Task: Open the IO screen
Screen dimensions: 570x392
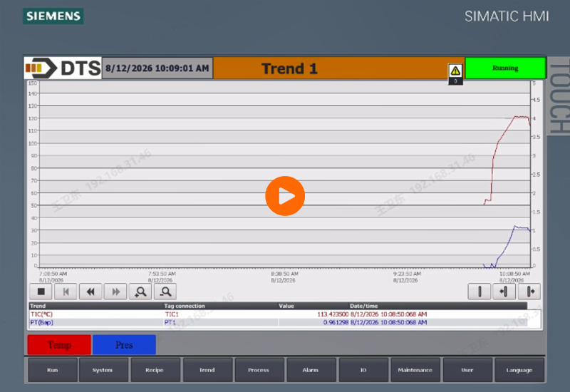Action: click(x=363, y=370)
